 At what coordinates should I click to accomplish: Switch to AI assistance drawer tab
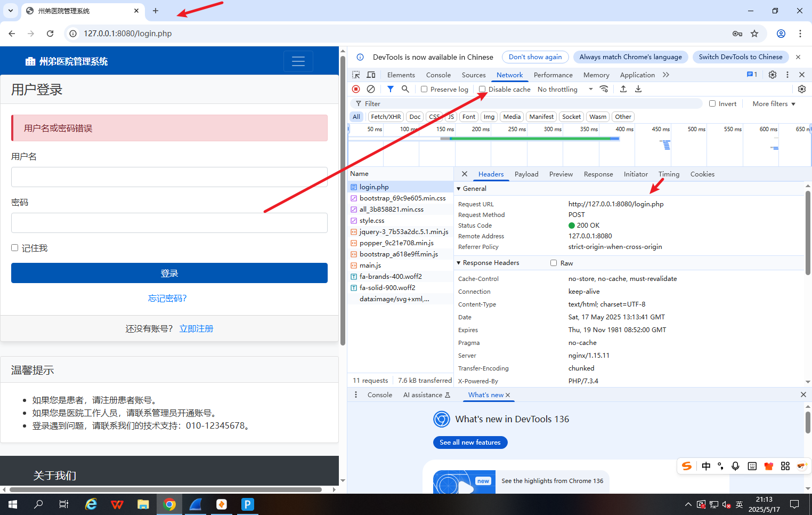[427, 395]
